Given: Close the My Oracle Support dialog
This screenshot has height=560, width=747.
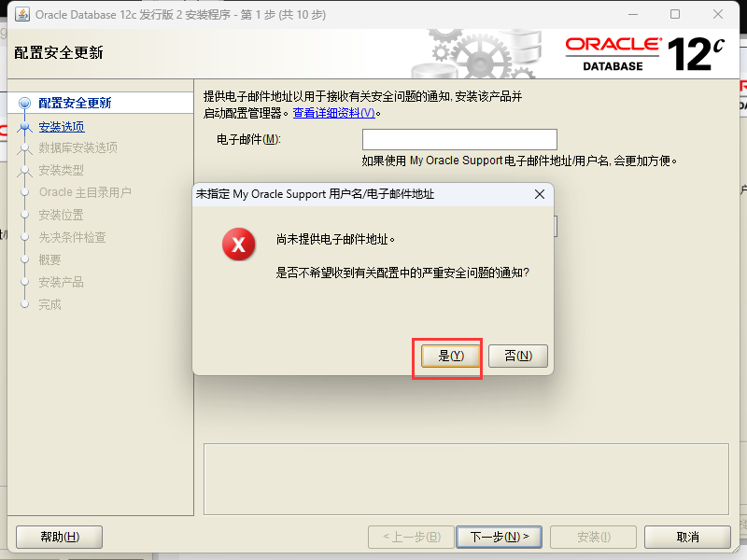Looking at the screenshot, I should (x=540, y=194).
